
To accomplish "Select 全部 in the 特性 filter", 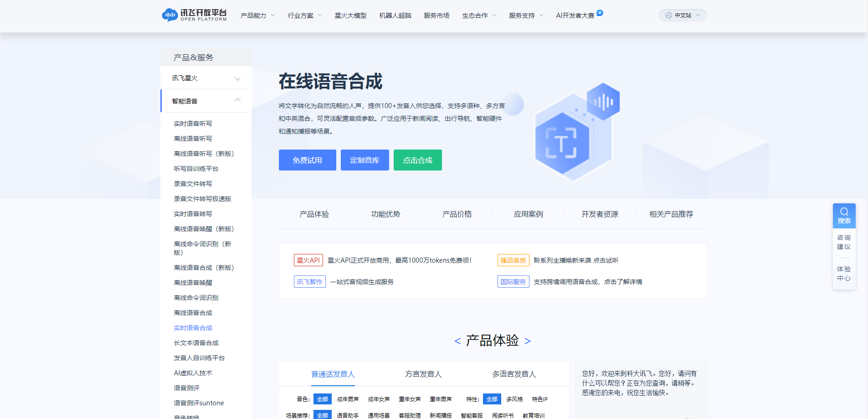I will 492,399.
